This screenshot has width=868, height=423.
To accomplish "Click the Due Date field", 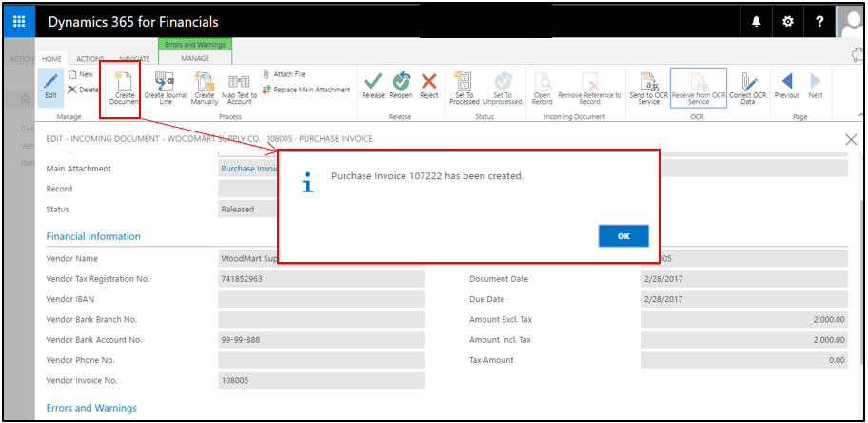I will pos(744,299).
